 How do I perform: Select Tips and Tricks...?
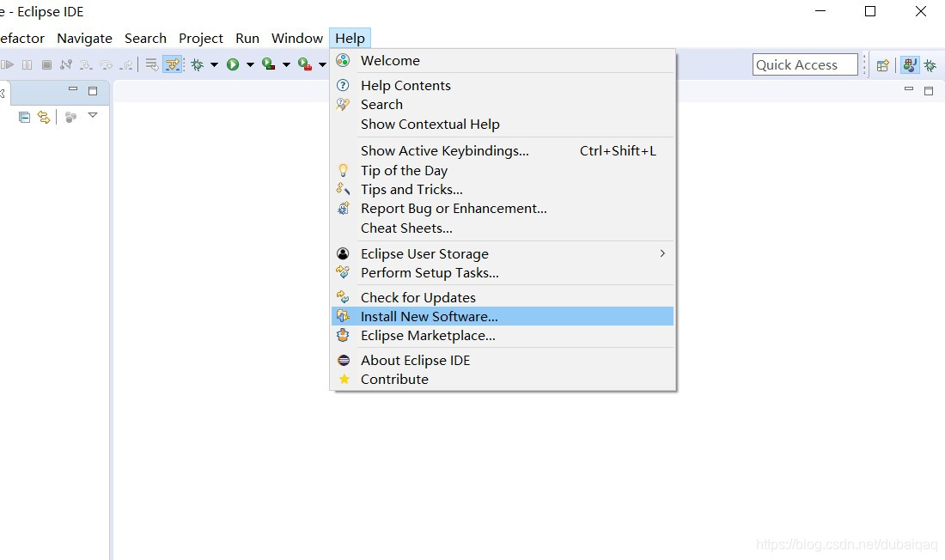[x=503, y=189]
